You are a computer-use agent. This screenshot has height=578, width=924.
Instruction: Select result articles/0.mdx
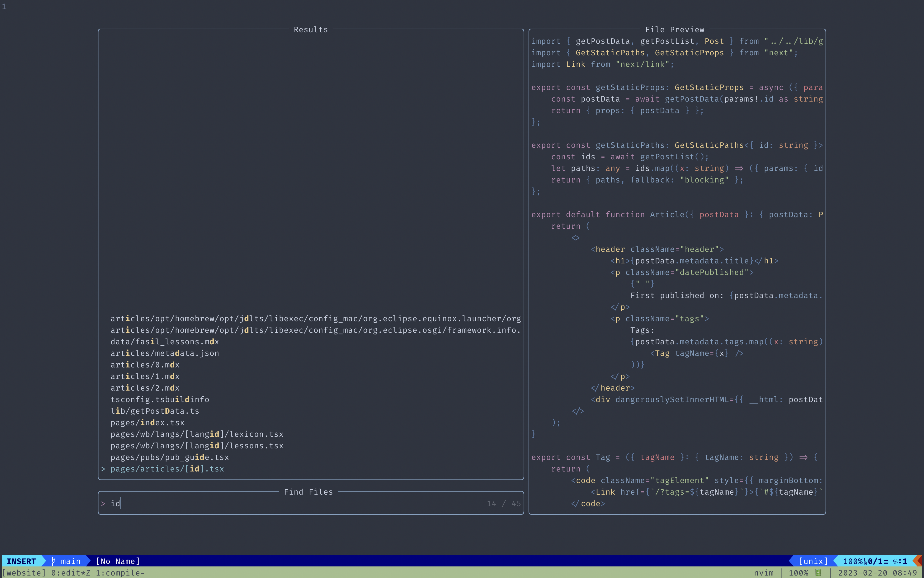point(145,365)
